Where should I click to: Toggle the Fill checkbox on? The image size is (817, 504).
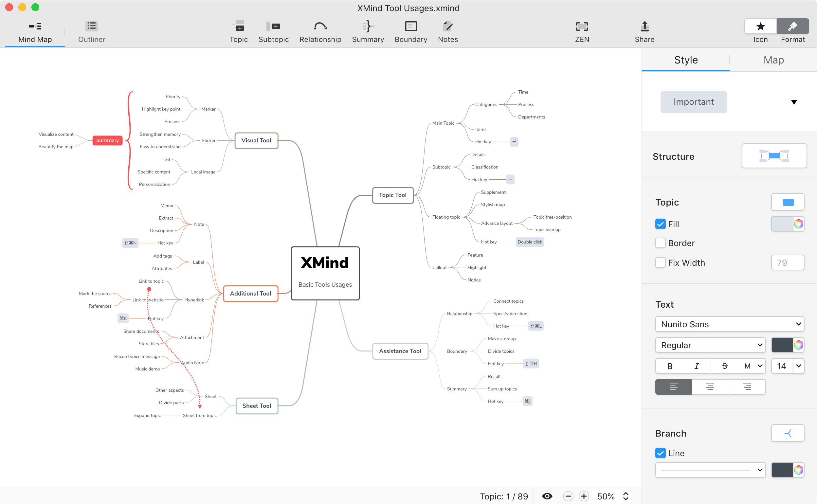[660, 224]
